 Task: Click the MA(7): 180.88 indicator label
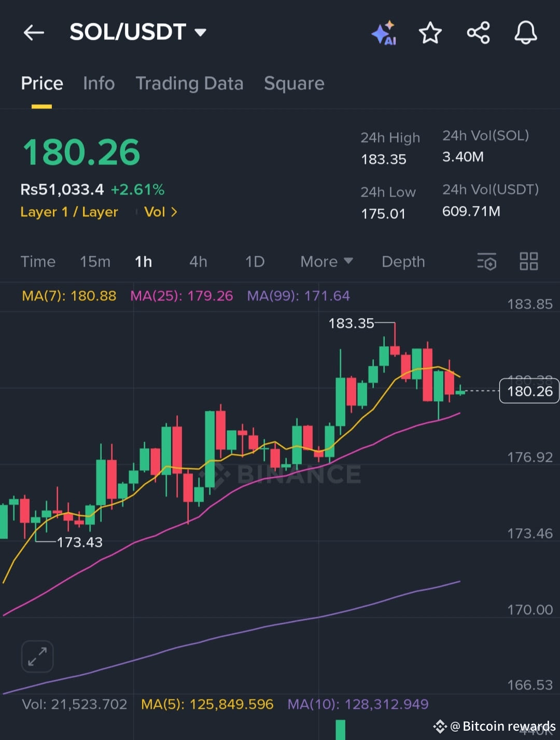(69, 296)
